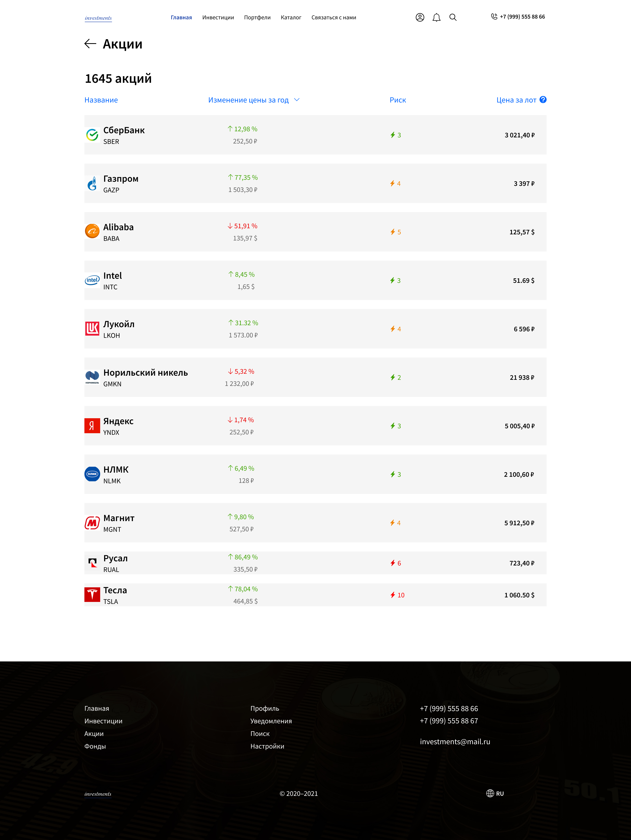This screenshot has width=631, height=840.
Task: Click the investments@mail.ru email link
Action: click(x=455, y=742)
